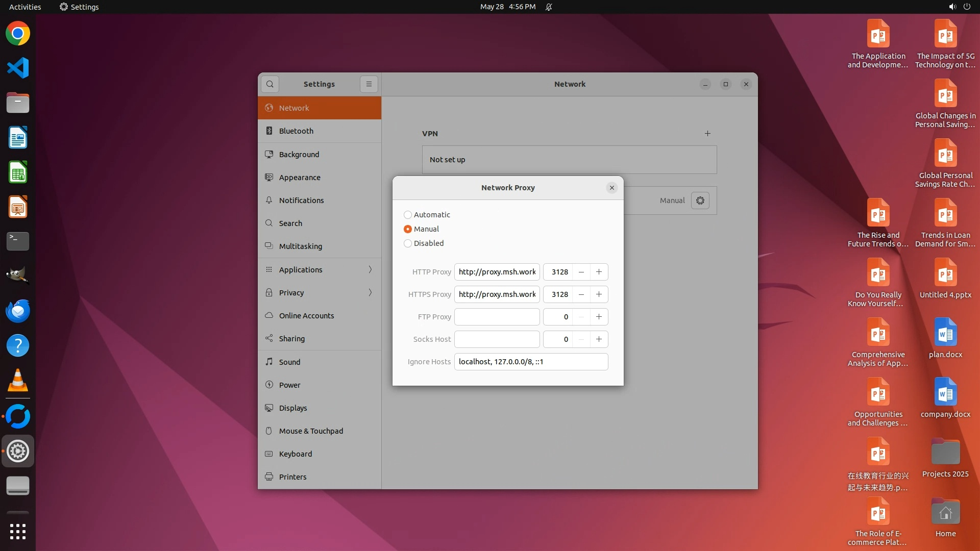Decrease HTTPS Proxy port with minus
The height and width of the screenshot is (551, 980).
tap(581, 294)
